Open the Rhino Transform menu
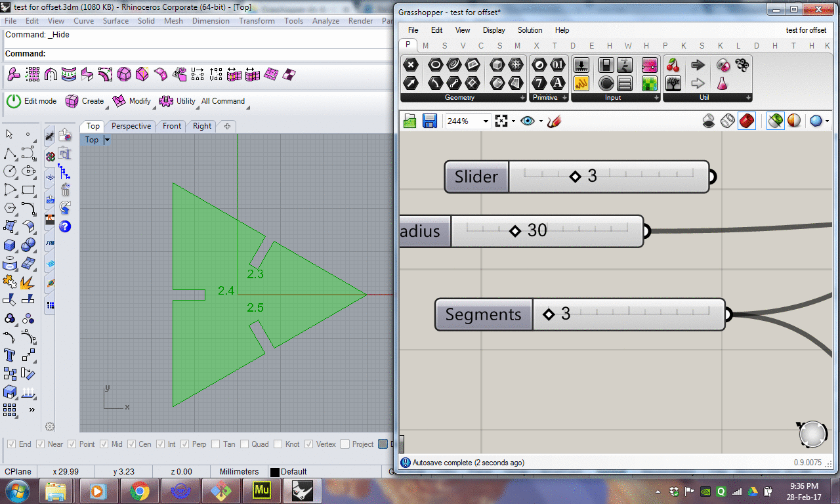This screenshot has height=504, width=840. 257,21
